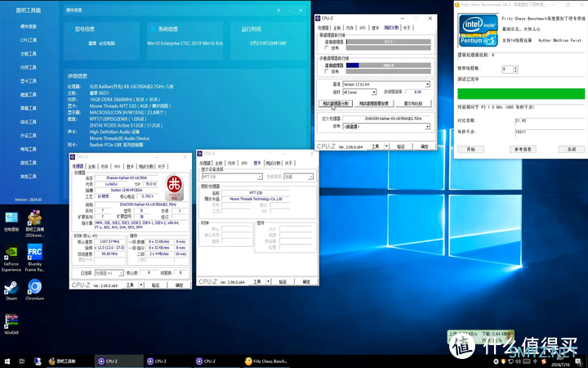The image size is (588, 368).
Task: Open 综合工具 in the sidebar
Action: [29, 122]
